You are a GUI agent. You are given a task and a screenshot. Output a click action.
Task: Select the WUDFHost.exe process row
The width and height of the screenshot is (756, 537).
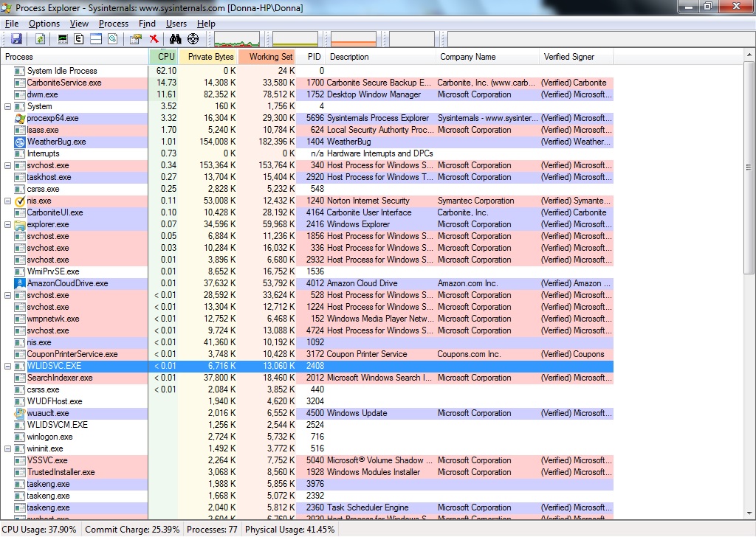pos(307,402)
